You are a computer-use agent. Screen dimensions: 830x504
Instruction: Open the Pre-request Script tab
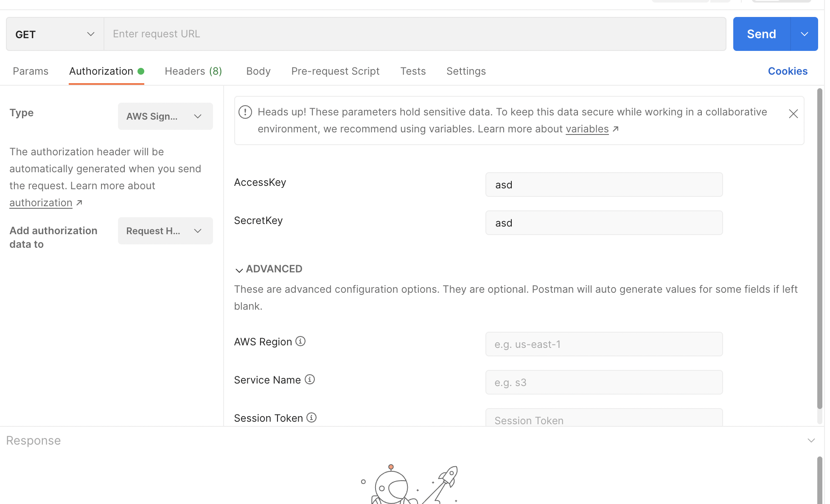click(335, 71)
